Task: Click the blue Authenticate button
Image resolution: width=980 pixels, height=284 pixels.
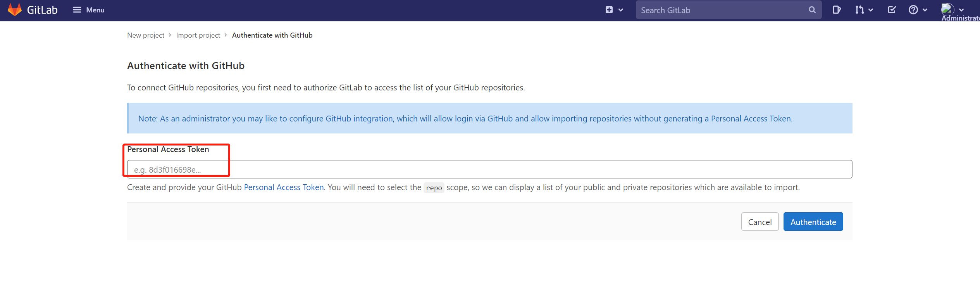Action: click(x=813, y=222)
